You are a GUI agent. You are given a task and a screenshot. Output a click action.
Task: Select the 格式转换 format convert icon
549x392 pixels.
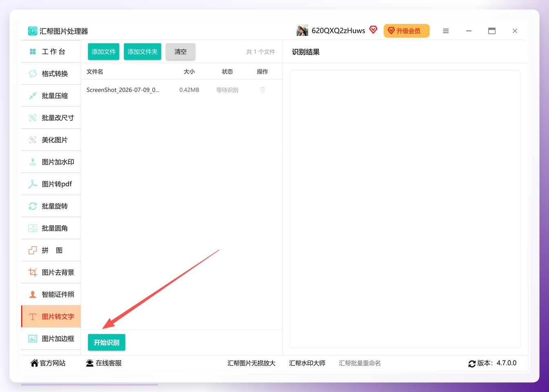coord(33,74)
